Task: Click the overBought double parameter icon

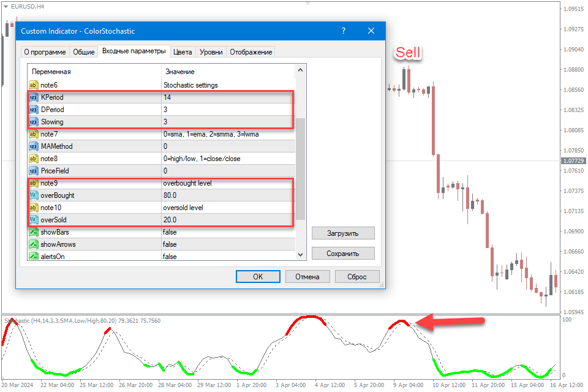Action: point(34,195)
